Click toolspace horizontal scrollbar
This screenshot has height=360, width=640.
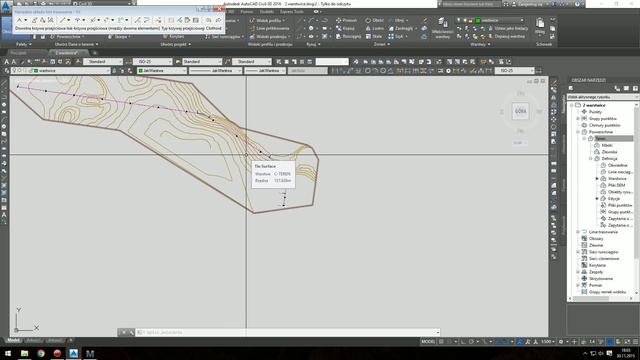[x=602, y=298]
